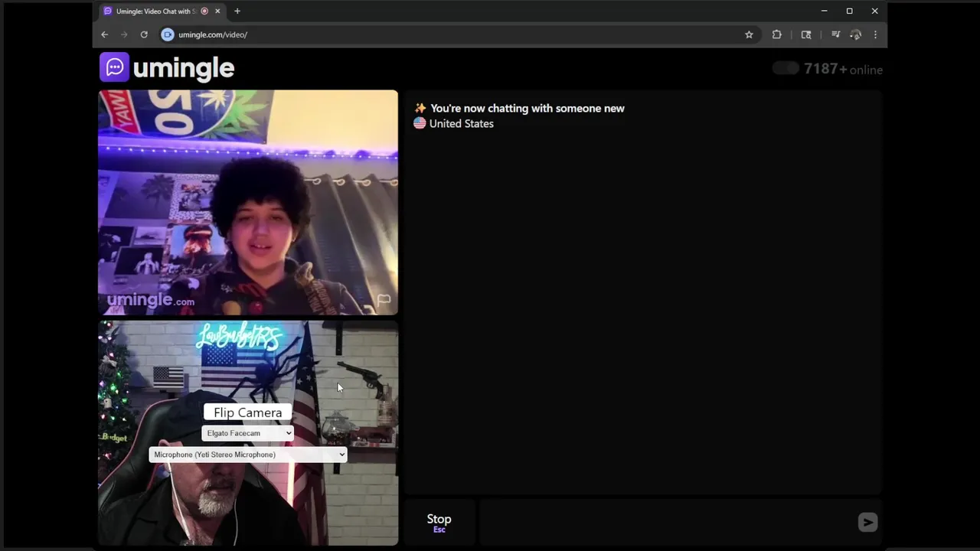Click the umingle wordmark in the header
This screenshot has width=980, height=551.
click(184, 68)
